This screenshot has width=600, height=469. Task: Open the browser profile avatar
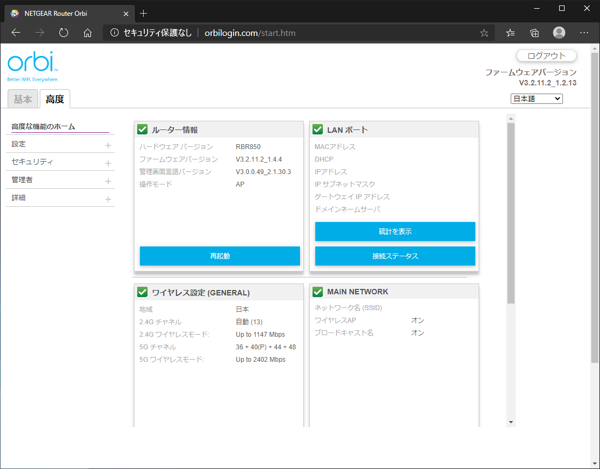[x=559, y=33]
